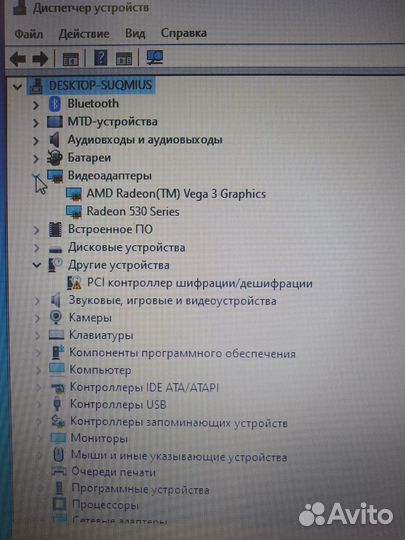The height and width of the screenshot is (540, 405).
Task: Open the Вид menu
Action: pos(135,33)
